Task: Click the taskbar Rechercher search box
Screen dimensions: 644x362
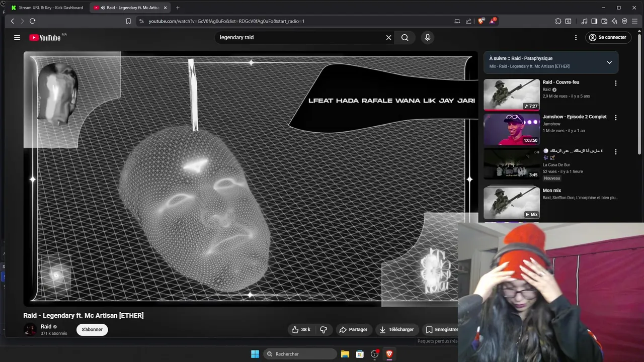Action: pyautogui.click(x=300, y=354)
